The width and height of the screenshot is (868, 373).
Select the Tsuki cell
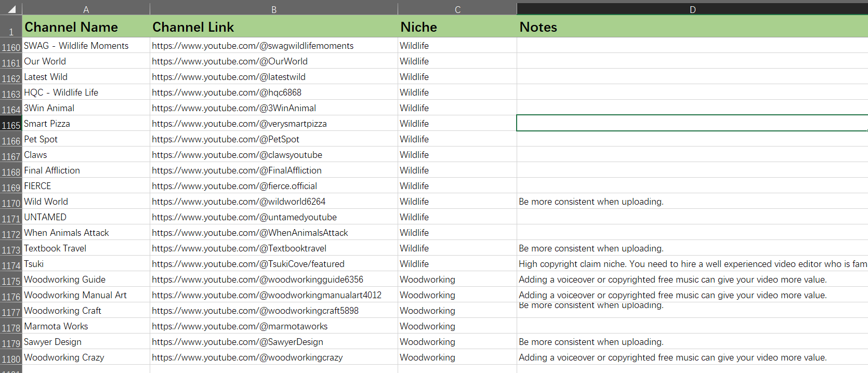(86, 263)
